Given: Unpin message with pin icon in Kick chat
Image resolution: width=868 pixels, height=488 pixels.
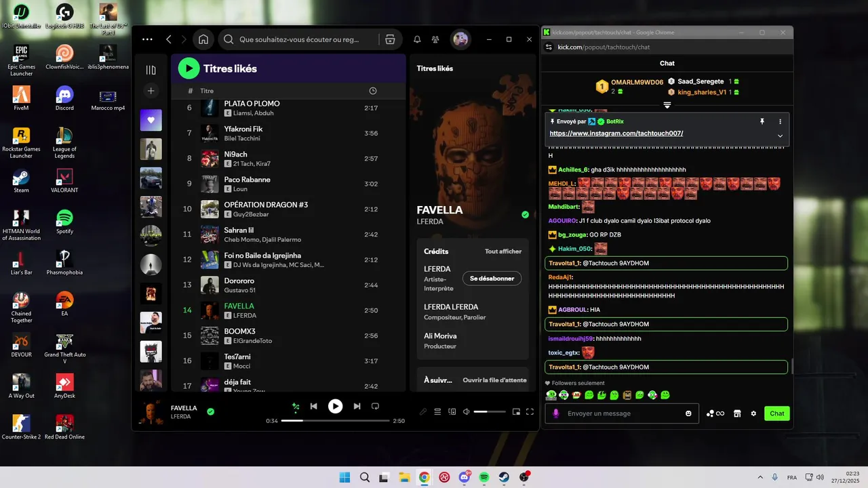Looking at the screenshot, I should [762, 121].
